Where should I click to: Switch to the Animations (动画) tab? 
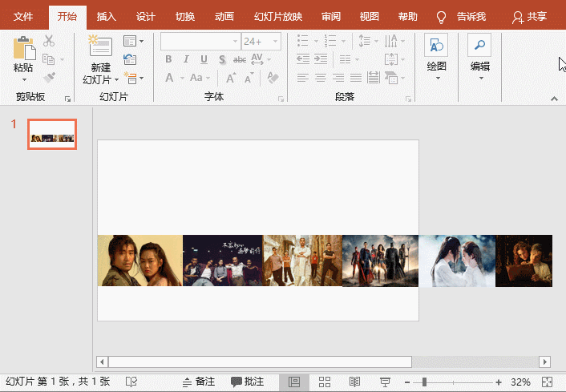coord(224,16)
